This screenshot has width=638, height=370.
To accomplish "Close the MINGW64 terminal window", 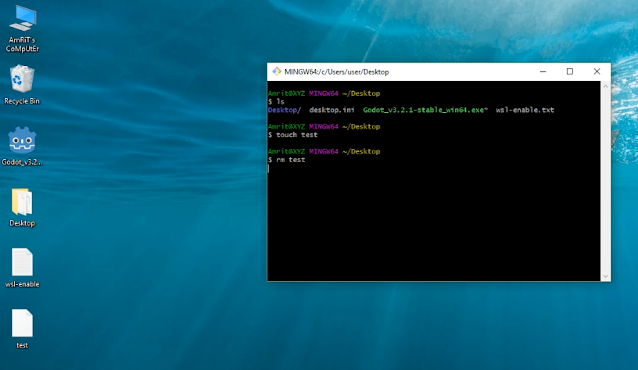I will 597,72.
